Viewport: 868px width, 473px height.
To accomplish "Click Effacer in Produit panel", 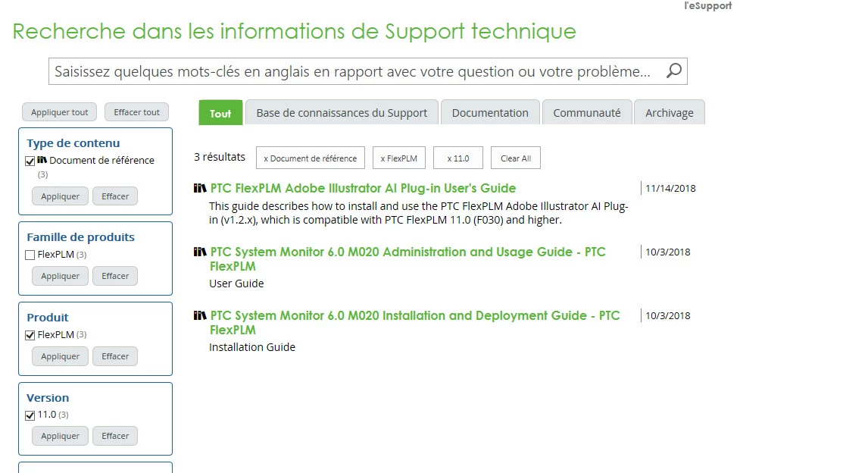I will [115, 356].
